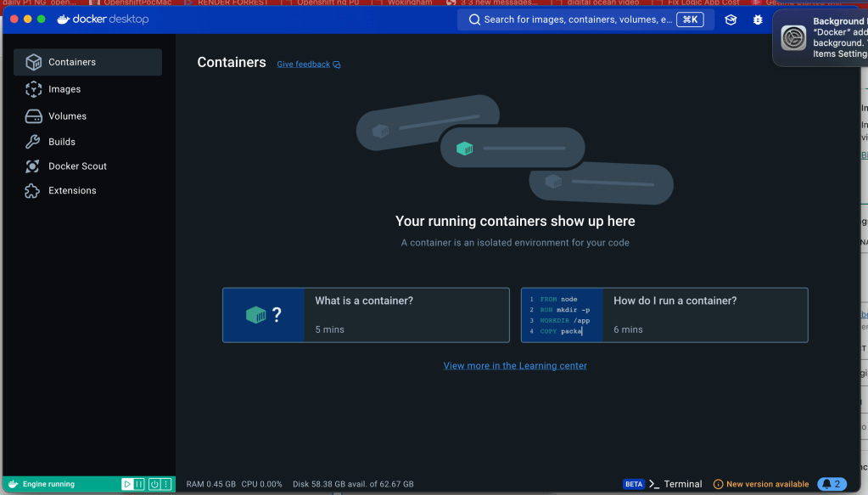Click the Containers page title
This screenshot has width=868, height=495.
232,63
